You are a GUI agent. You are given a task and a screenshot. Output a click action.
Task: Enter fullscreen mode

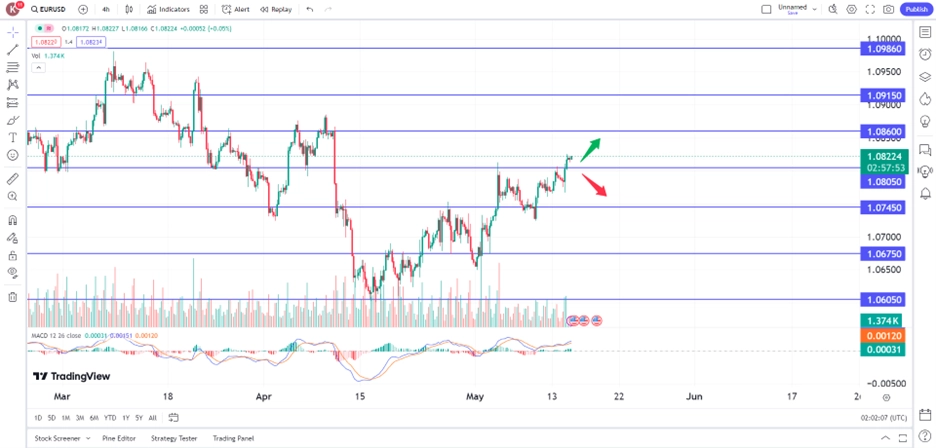coord(870,10)
